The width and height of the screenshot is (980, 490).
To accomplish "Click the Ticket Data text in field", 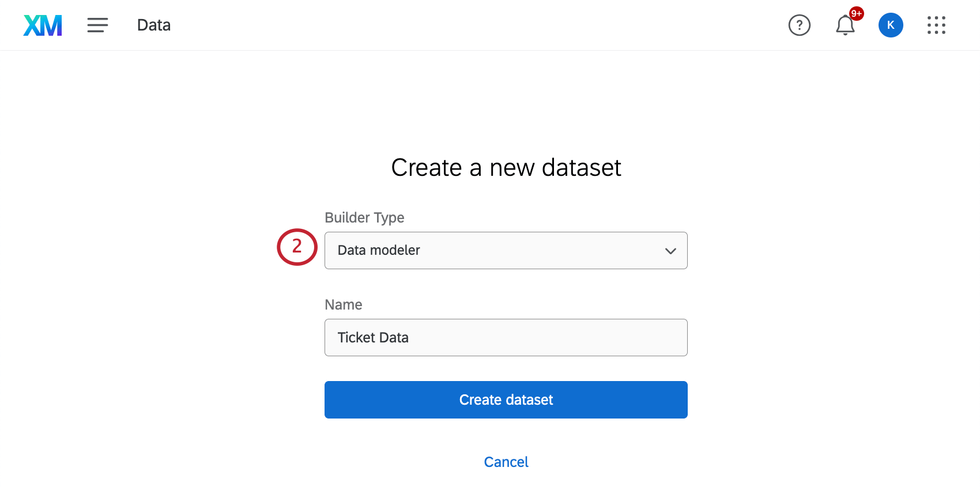I will [373, 337].
